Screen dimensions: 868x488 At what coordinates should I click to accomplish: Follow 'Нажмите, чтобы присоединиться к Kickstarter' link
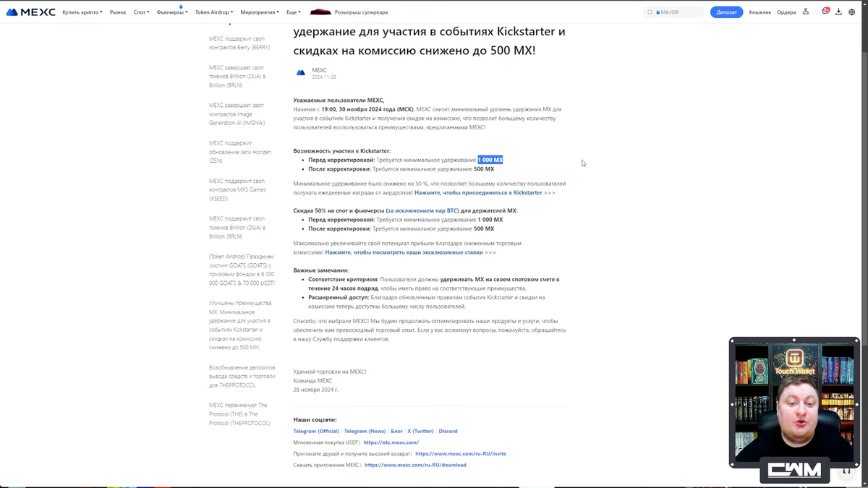tap(485, 193)
